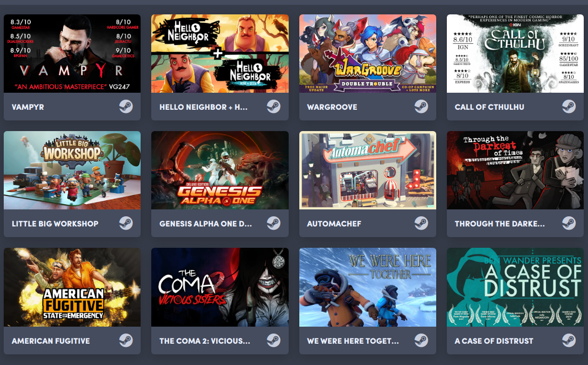This screenshot has width=588, height=365.
Task: Click the Steam icon beside Hello Neighbor title
Action: [274, 107]
